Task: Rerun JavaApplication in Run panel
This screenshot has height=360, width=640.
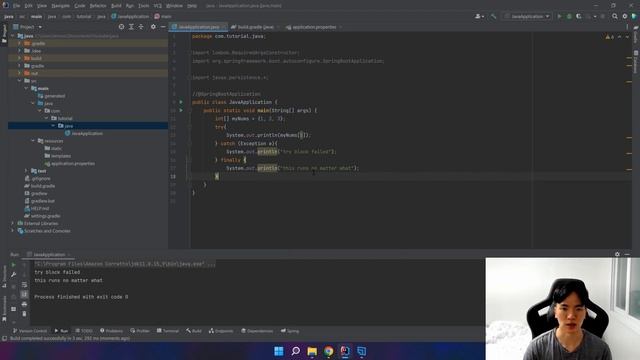Action: click(13, 265)
